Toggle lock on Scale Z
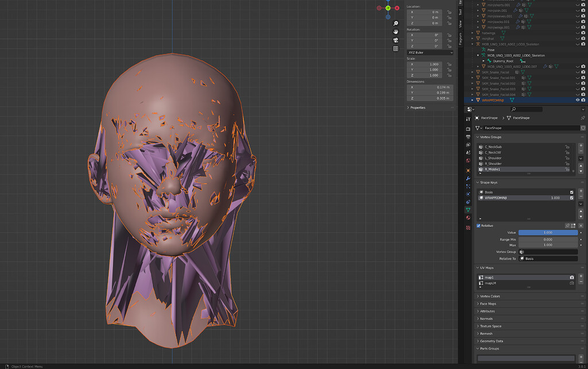 click(449, 75)
